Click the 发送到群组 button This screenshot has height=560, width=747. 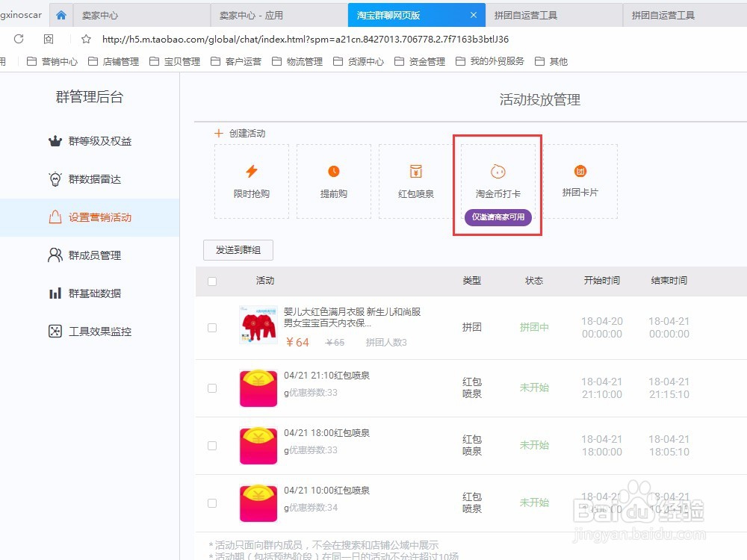pyautogui.click(x=238, y=250)
